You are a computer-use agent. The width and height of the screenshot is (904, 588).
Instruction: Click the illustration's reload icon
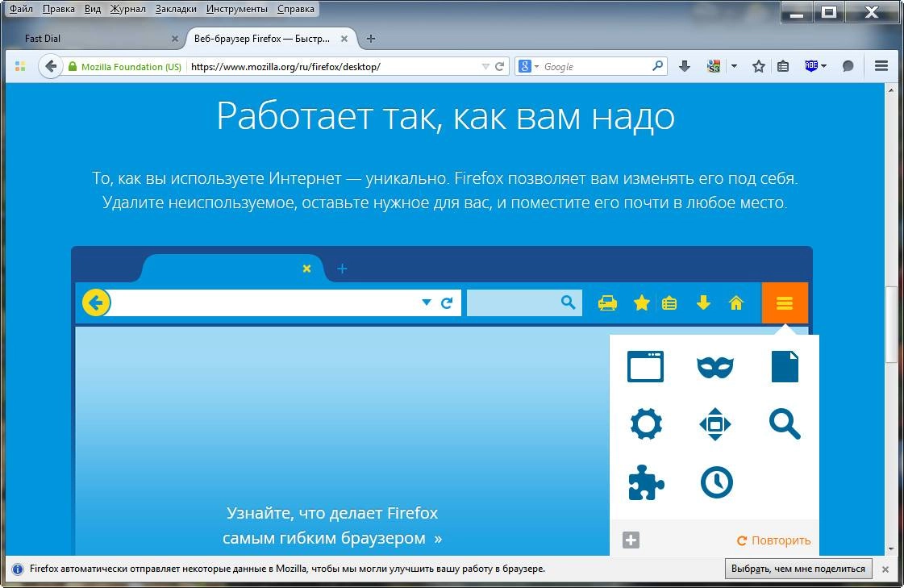pos(447,302)
